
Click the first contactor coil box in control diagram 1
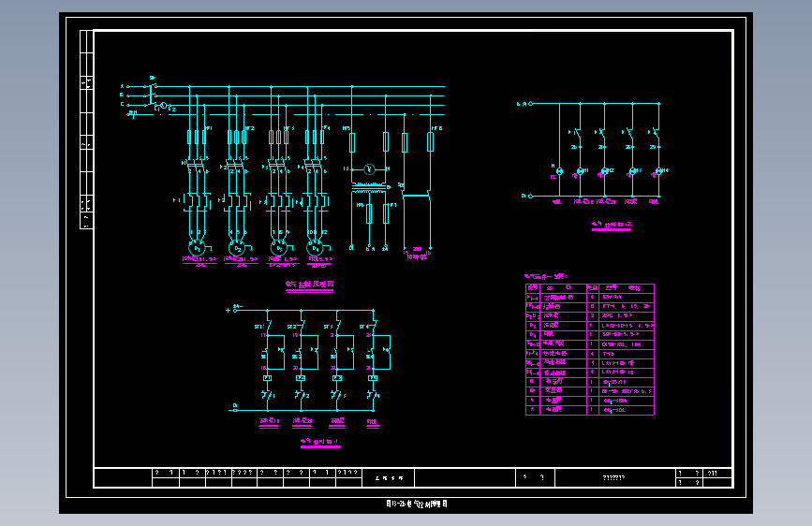[267, 378]
